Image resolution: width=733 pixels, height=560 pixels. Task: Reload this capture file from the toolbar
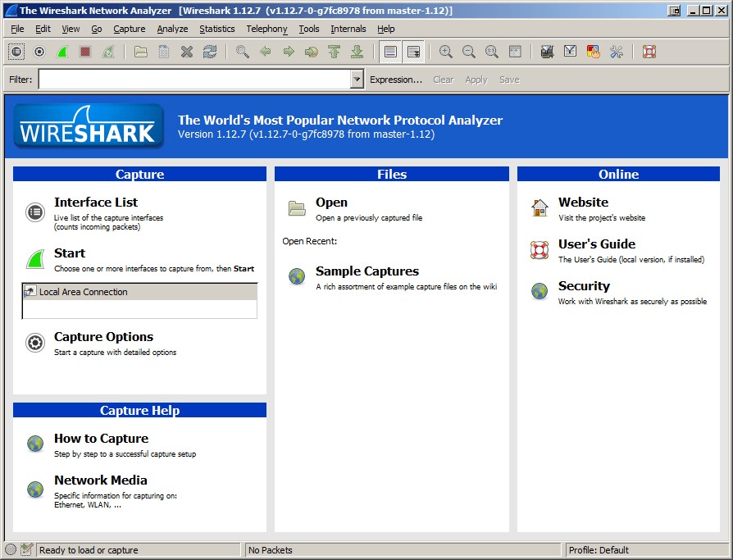tap(209, 52)
